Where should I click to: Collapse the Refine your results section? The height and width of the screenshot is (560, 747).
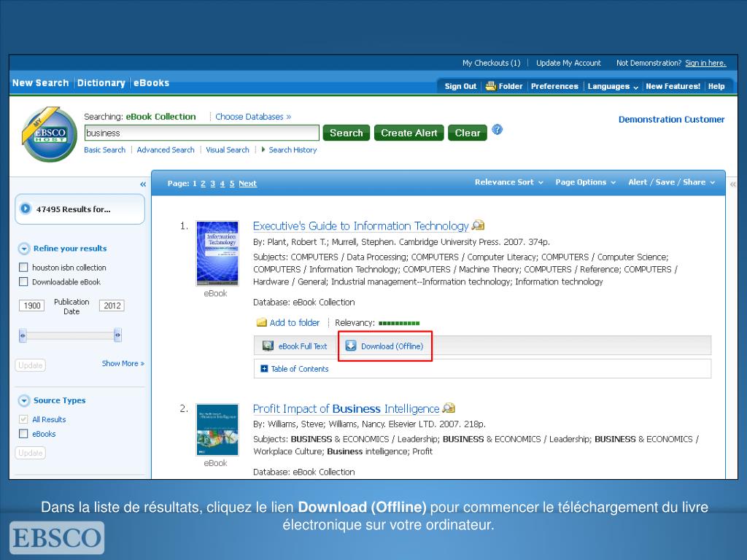tap(24, 249)
